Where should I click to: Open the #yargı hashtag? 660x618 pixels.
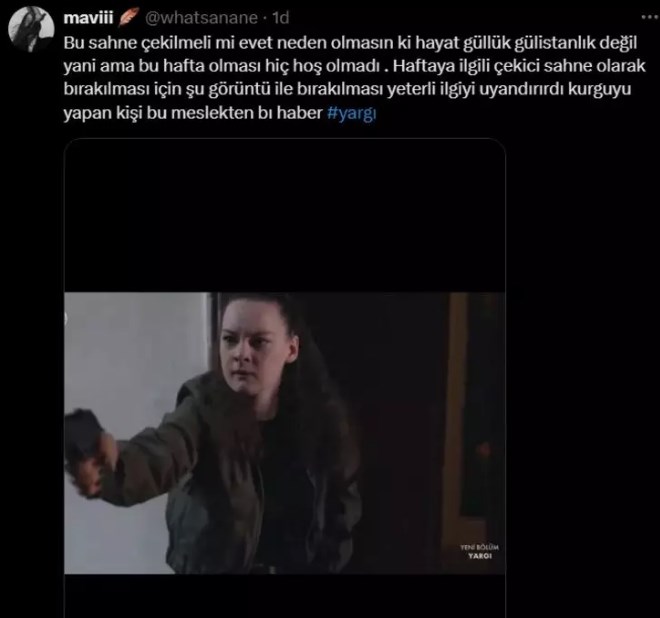tap(351, 113)
